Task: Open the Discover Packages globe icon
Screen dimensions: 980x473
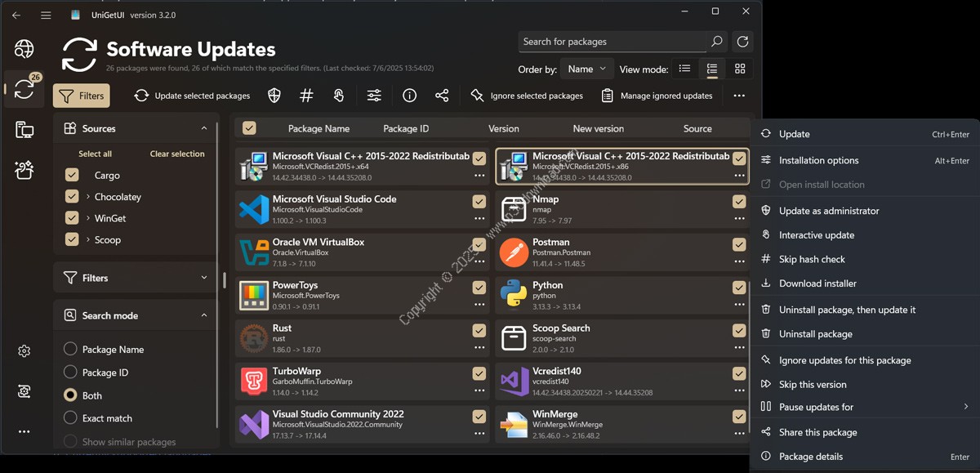Action: [24, 48]
